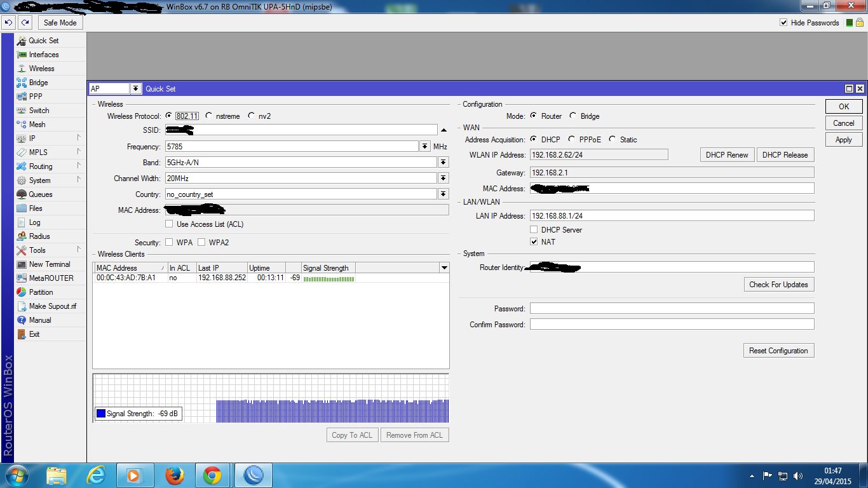Click WinBox taskbar icon

click(x=254, y=475)
